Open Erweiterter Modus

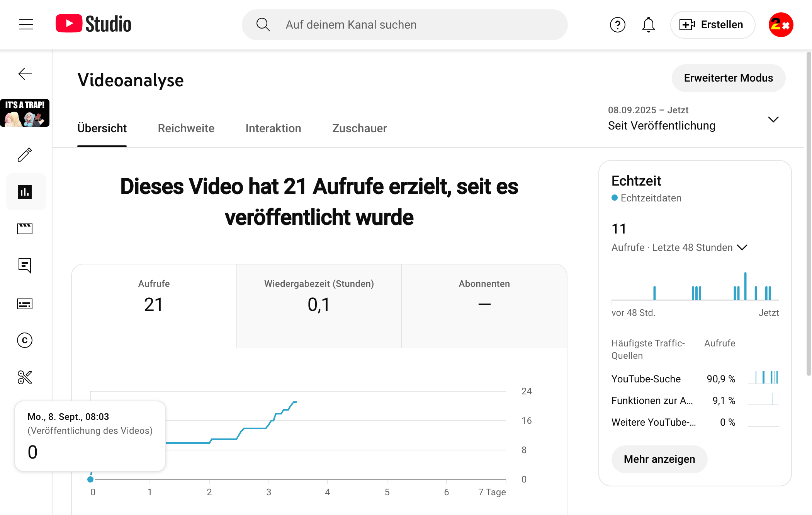click(x=728, y=78)
